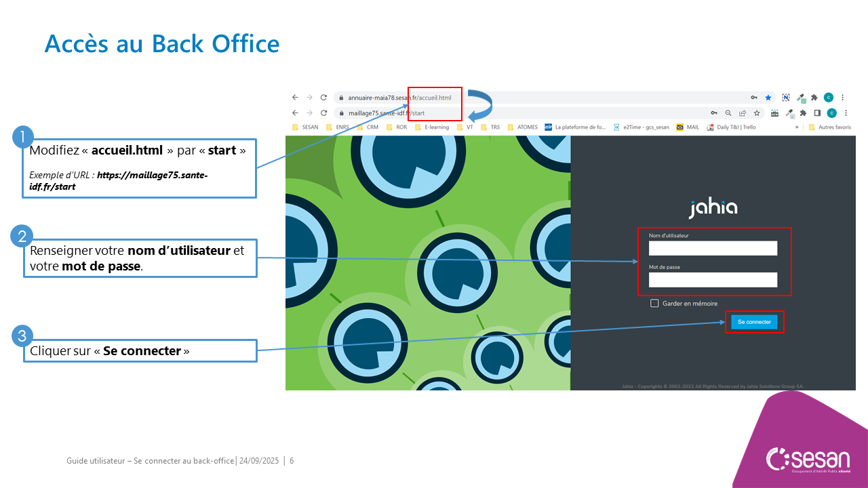This screenshot has width=868, height=488.
Task: Click the back arrow beside the annuaire-maia78 URL
Action: pyautogui.click(x=295, y=98)
